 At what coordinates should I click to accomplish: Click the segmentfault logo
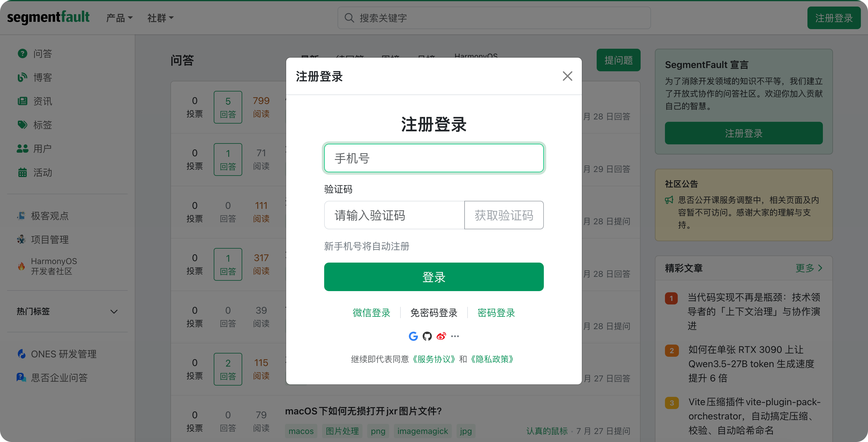point(48,18)
